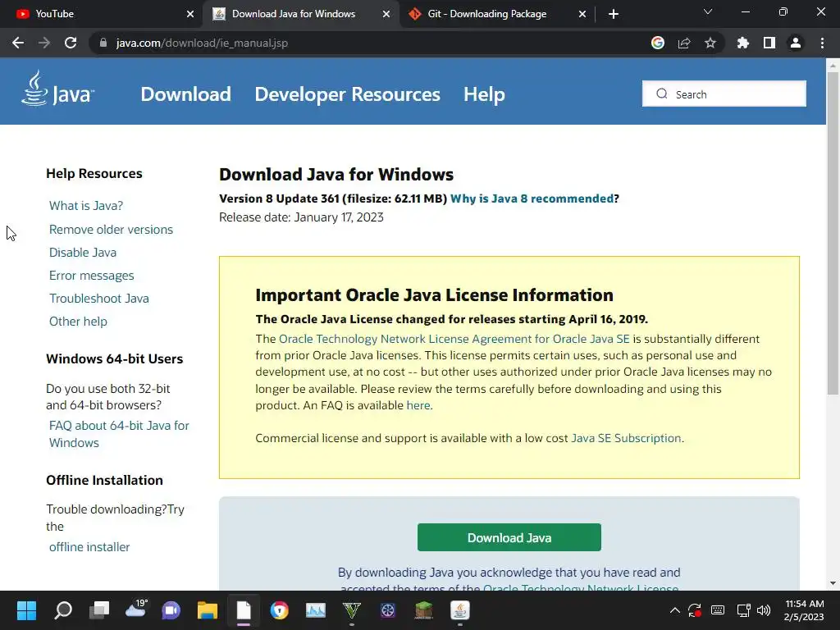Bookmark this page with star icon
840x630 pixels.
[710, 43]
